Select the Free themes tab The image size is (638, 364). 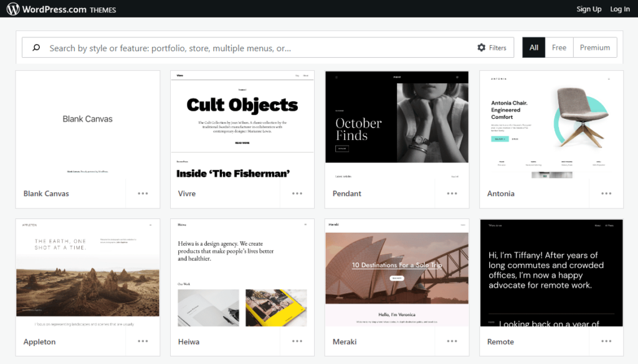(x=559, y=47)
